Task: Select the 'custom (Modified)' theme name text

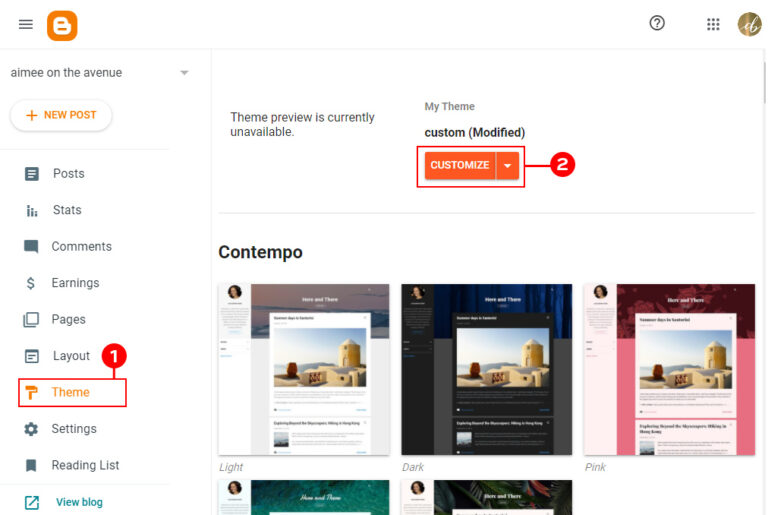Action: (474, 133)
